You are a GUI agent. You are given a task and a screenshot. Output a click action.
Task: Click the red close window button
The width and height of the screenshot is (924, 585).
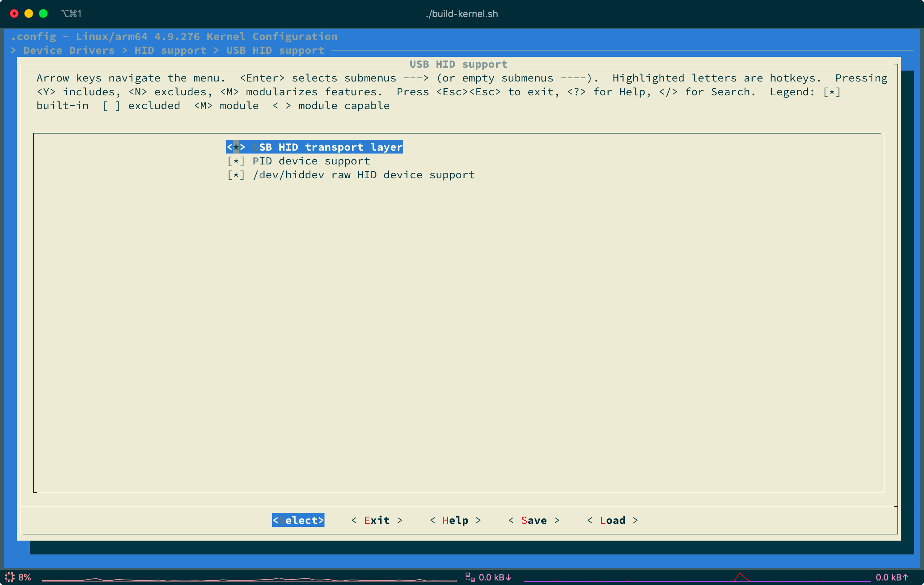point(14,14)
